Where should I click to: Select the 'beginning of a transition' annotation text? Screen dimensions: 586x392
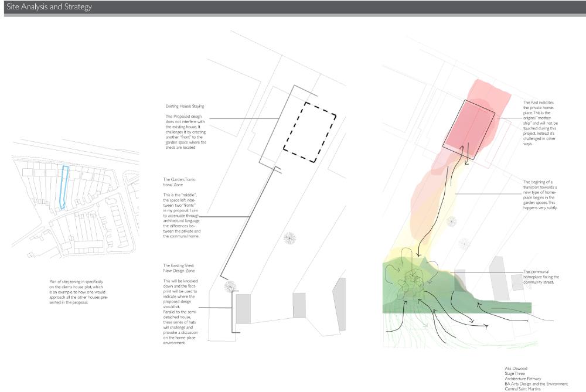[x=541, y=195]
